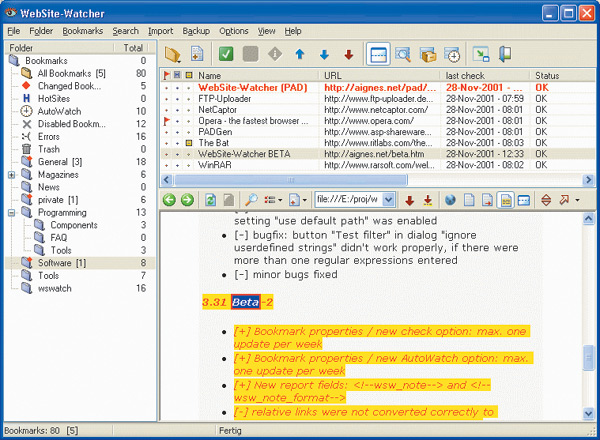This screenshot has height=440, width=600.
Task: Click the window-with-clock icon in top toolbar
Action: tap(452, 54)
